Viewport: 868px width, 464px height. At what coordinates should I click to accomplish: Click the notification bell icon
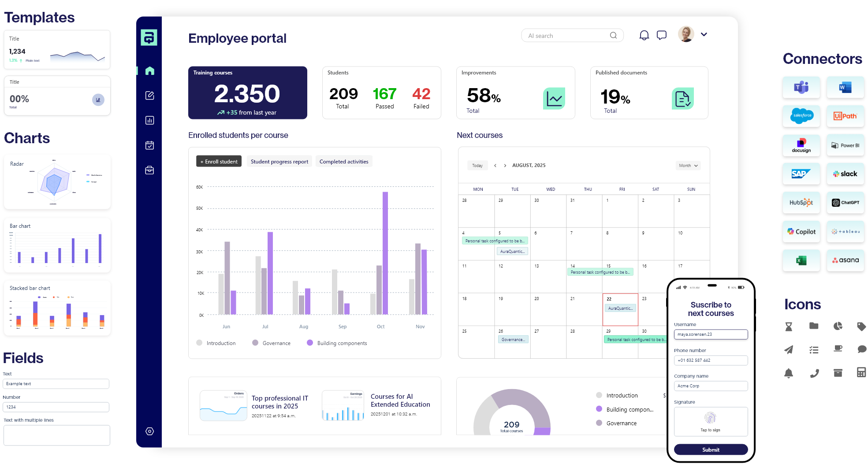click(x=644, y=35)
